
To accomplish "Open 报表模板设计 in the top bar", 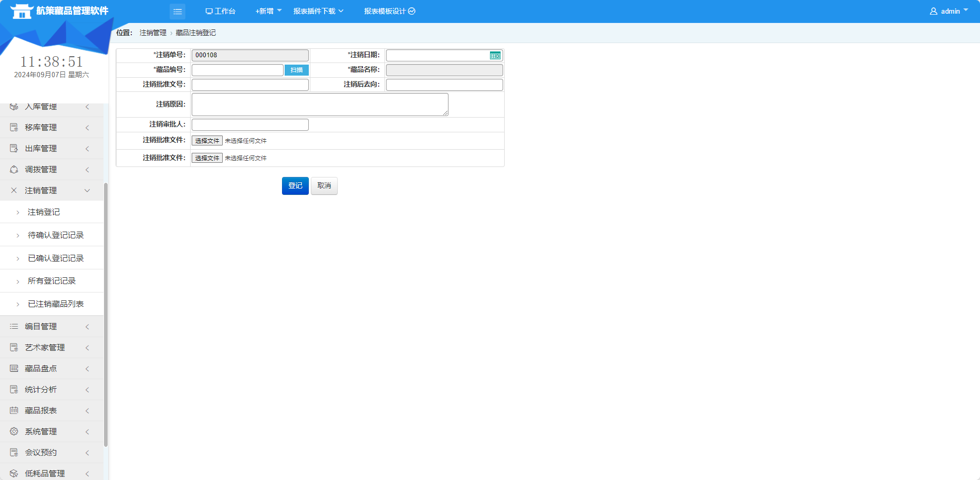I will point(389,11).
